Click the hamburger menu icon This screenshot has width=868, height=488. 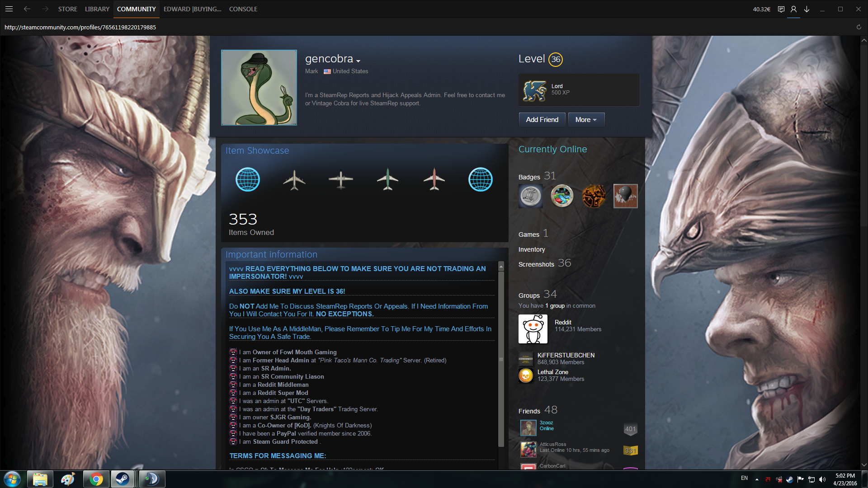click(x=9, y=9)
